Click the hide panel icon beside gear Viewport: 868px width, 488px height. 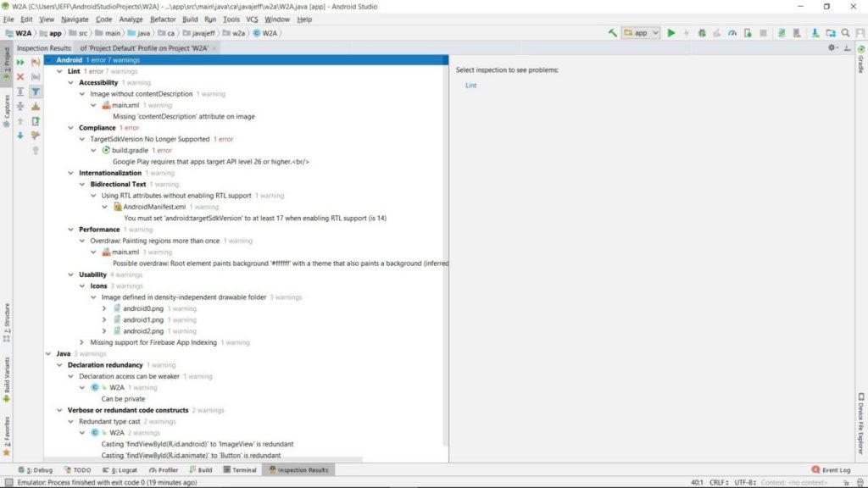[848, 48]
